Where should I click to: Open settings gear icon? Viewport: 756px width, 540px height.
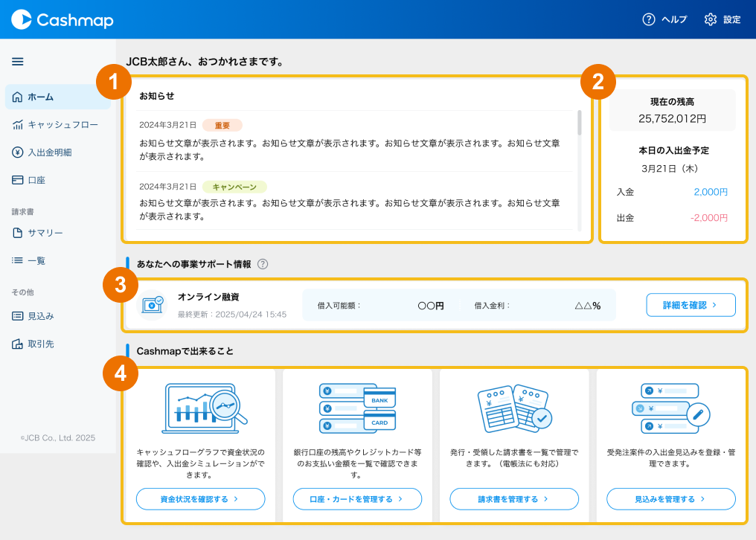[x=711, y=19]
